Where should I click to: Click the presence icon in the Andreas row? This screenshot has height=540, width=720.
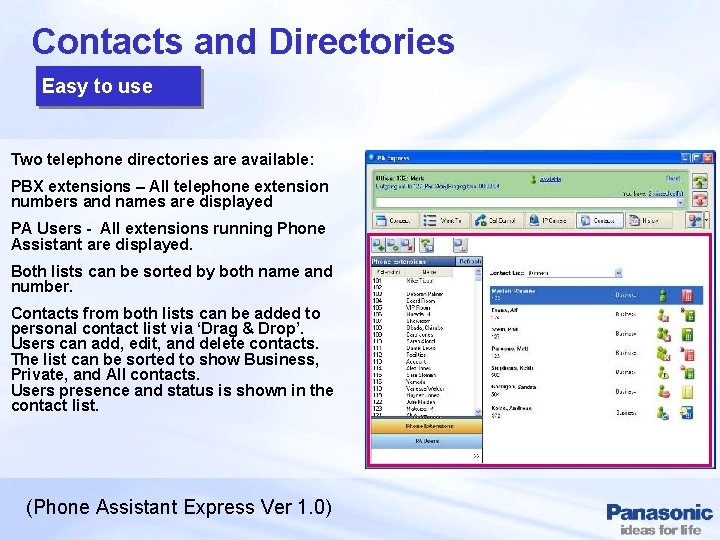tap(663, 412)
